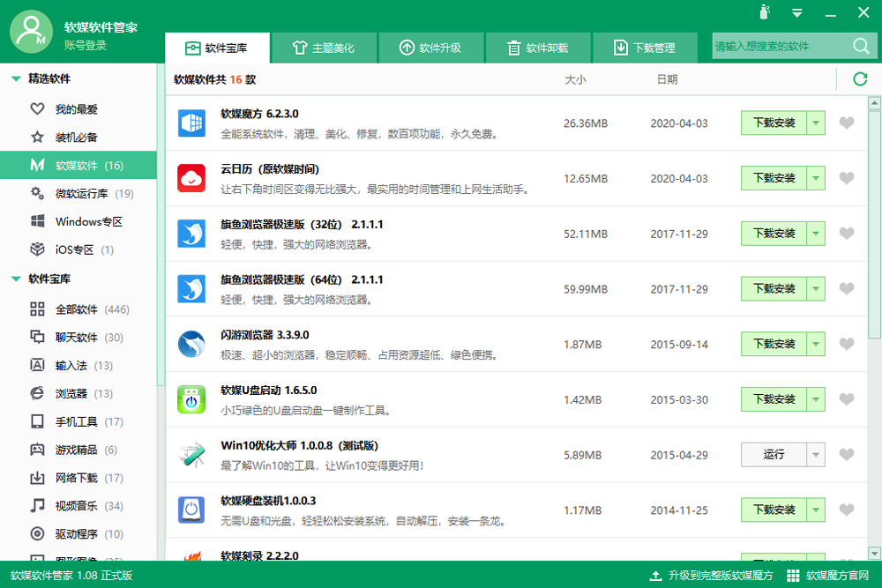
Task: Open the dropdown arrow beside 运行 button
Action: 816,455
